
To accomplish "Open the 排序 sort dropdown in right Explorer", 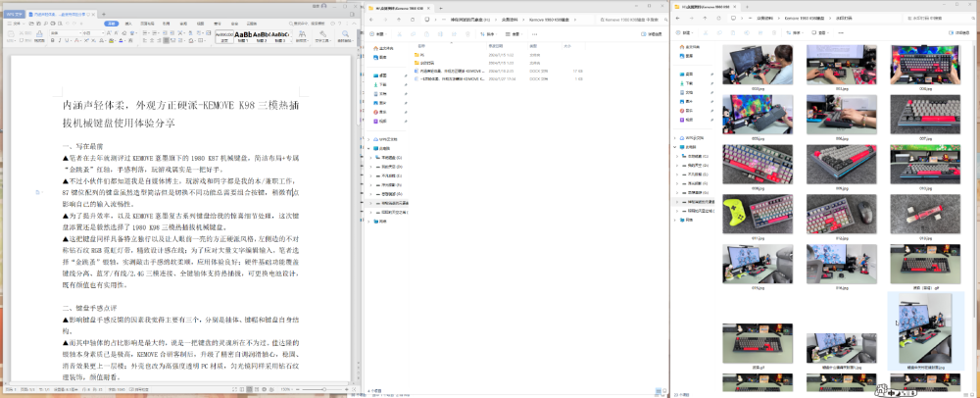I will (795, 32).
